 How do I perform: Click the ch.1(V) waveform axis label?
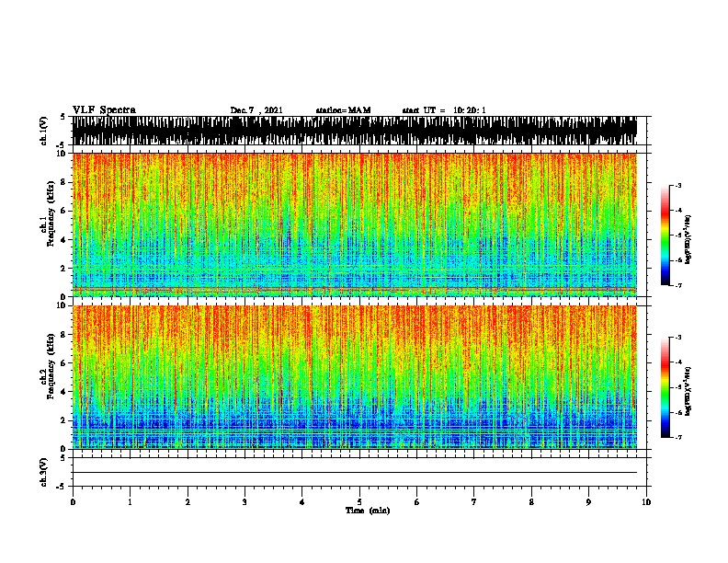point(44,131)
